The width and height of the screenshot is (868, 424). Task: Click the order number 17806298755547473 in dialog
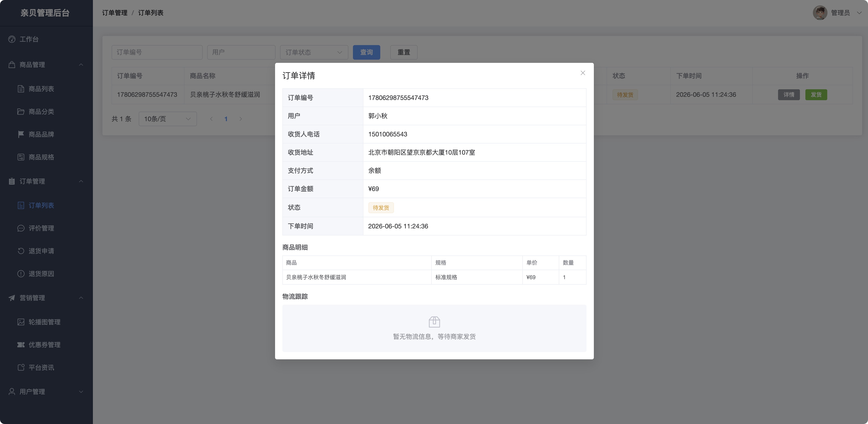point(398,98)
